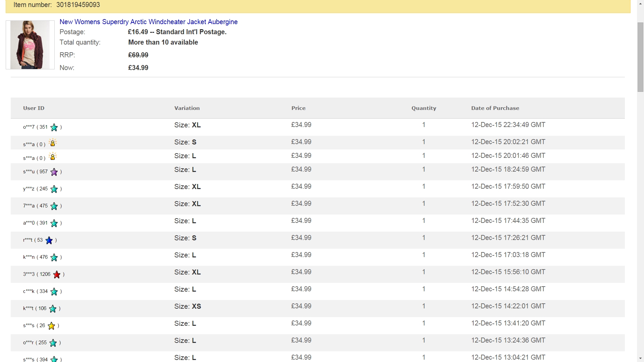Click the Variation column header
The width and height of the screenshot is (644, 362).
coord(187,108)
